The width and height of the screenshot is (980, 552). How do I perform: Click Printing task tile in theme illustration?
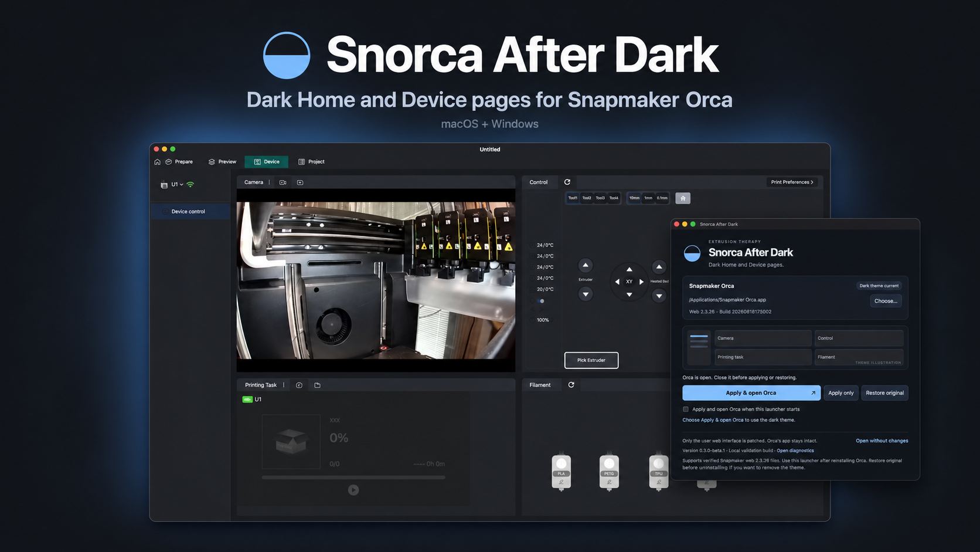tap(763, 357)
